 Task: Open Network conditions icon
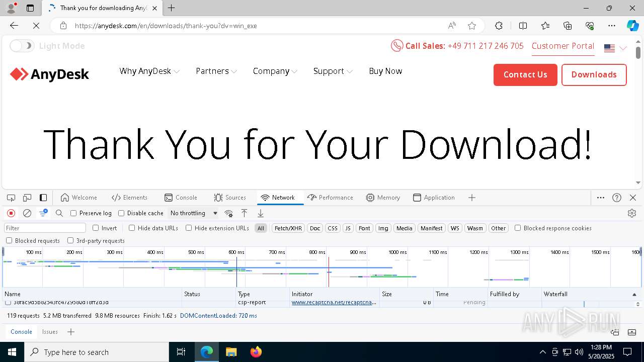[x=228, y=213]
